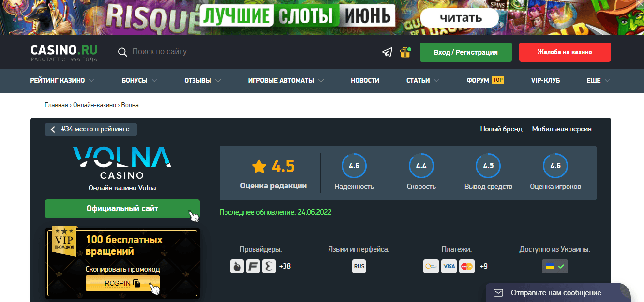Image resolution: width=644 pixels, height=302 pixels.
Task: Click the Mastercard payment icon
Action: (467, 266)
